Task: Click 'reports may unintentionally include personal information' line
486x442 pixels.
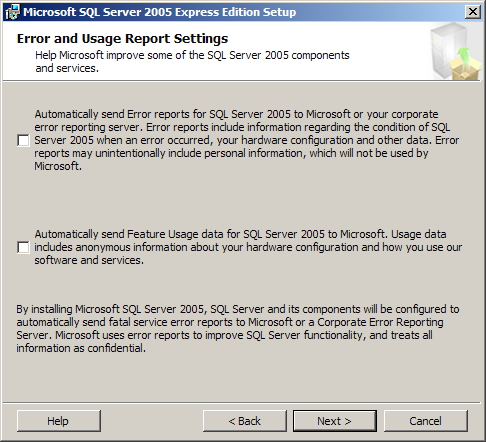Action: tap(231, 153)
